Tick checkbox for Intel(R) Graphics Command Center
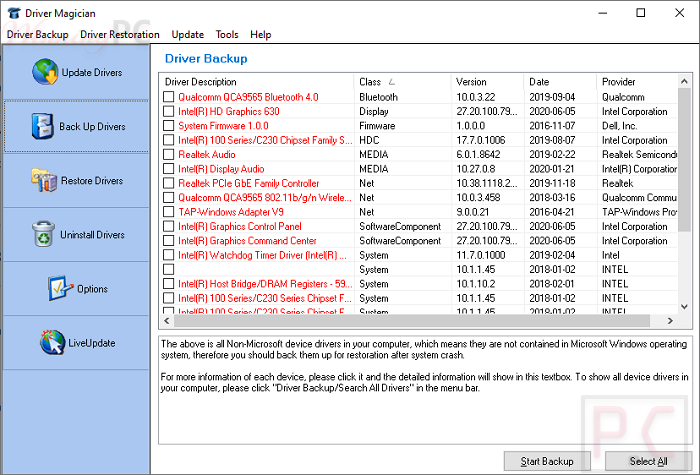Viewport: 700px width, 475px height. 168,241
